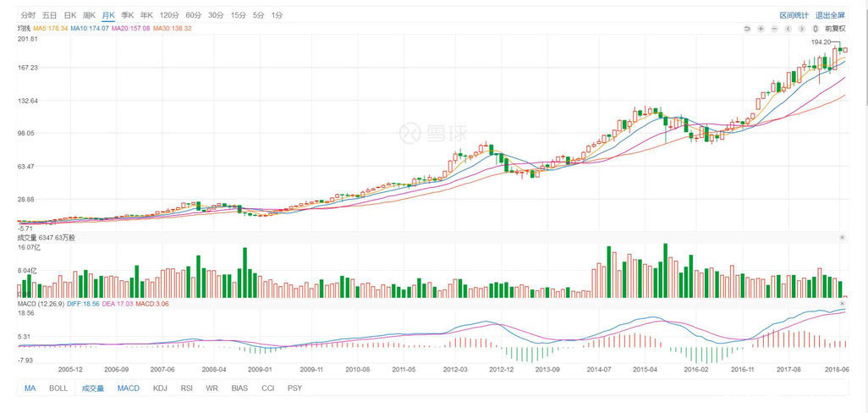The image size is (868, 413).
Task: Select the 60分 timeframe tab
Action: [x=194, y=15]
